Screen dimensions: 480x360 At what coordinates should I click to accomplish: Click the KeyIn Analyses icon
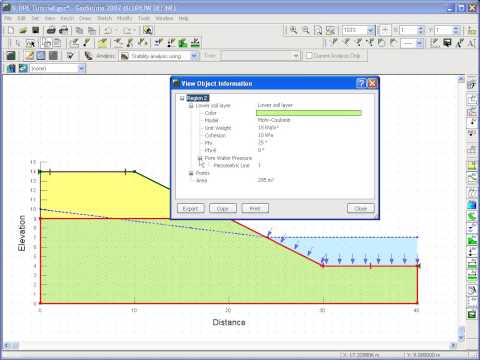(x=88, y=56)
